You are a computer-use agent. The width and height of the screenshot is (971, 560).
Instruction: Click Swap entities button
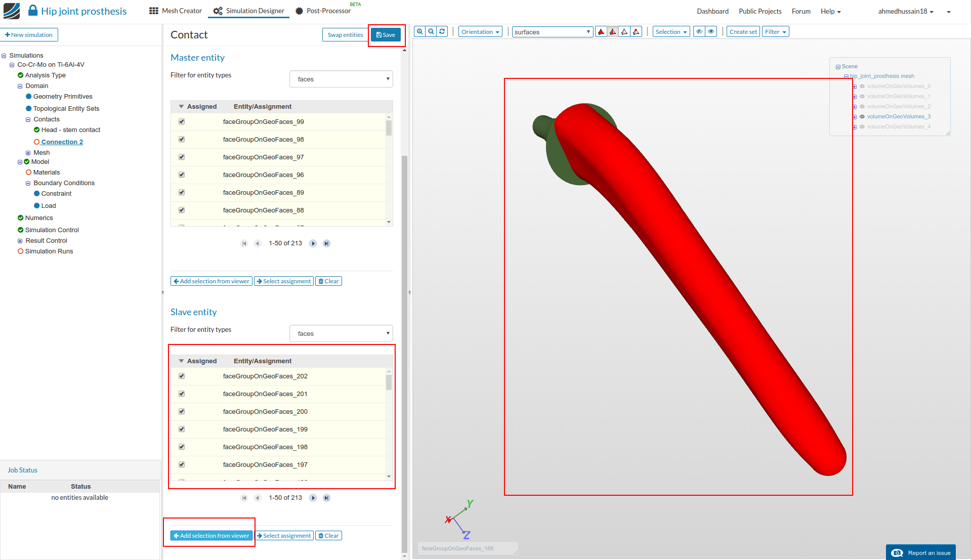345,35
